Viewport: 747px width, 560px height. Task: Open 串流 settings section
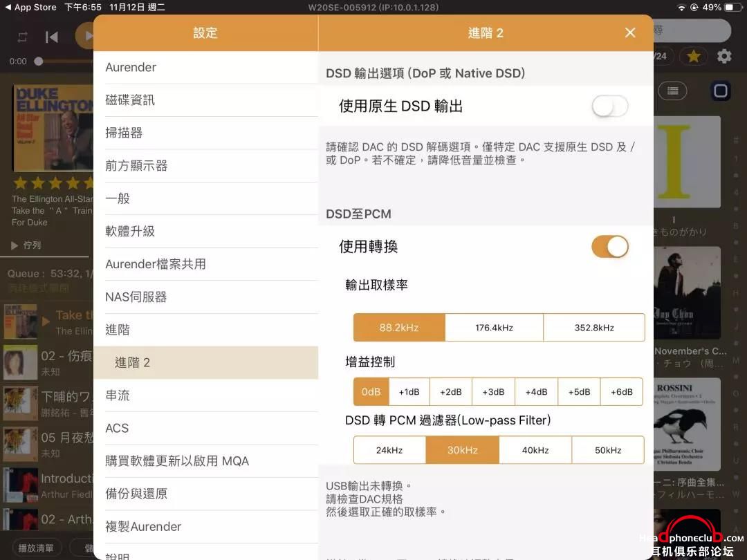tap(206, 395)
